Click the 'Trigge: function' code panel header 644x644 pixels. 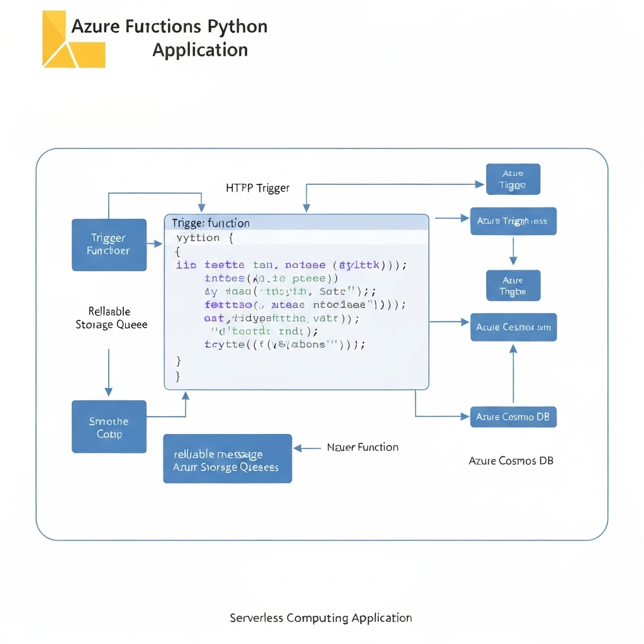[297, 223]
